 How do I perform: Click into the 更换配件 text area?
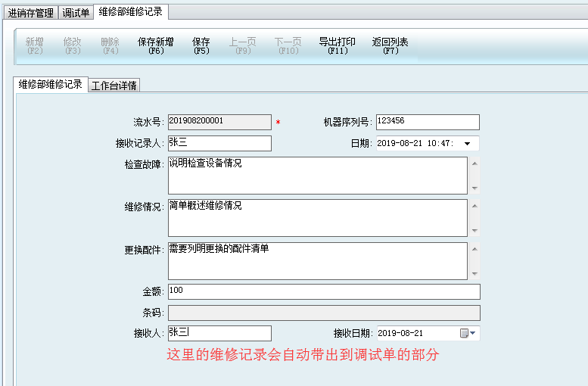[x=317, y=260]
